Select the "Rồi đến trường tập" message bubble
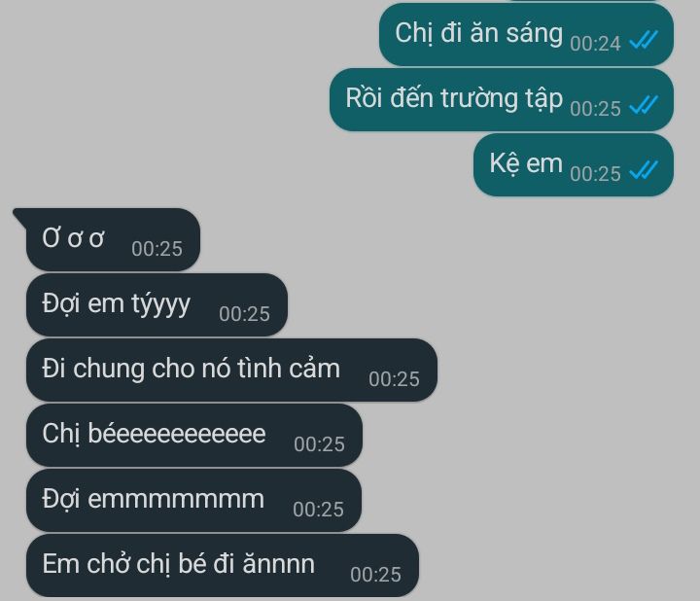700x601 pixels. tap(502, 99)
